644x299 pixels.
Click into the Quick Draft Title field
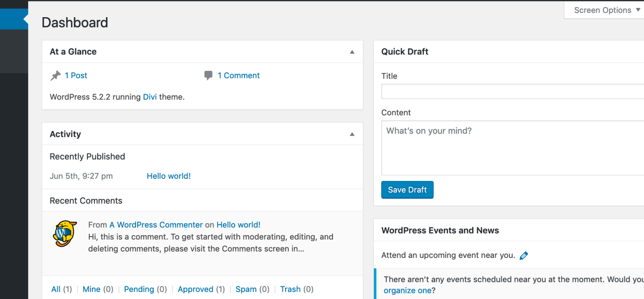click(x=512, y=92)
